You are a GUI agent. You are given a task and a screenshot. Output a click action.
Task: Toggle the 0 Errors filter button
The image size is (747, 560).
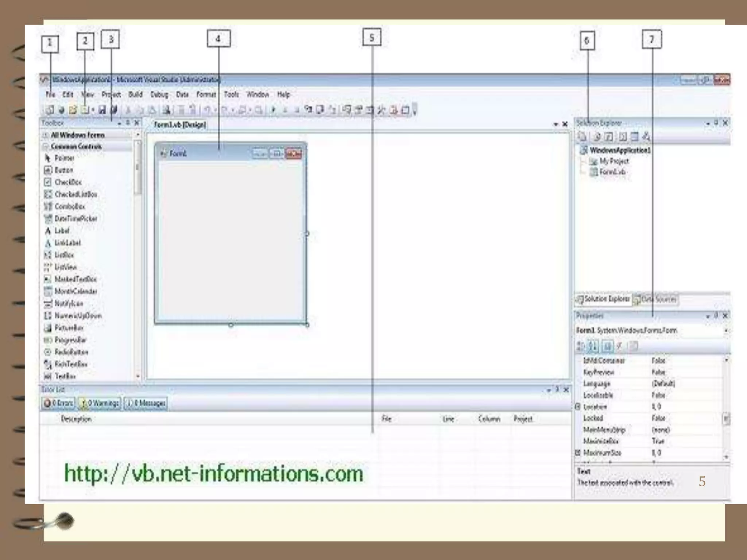click(x=58, y=403)
